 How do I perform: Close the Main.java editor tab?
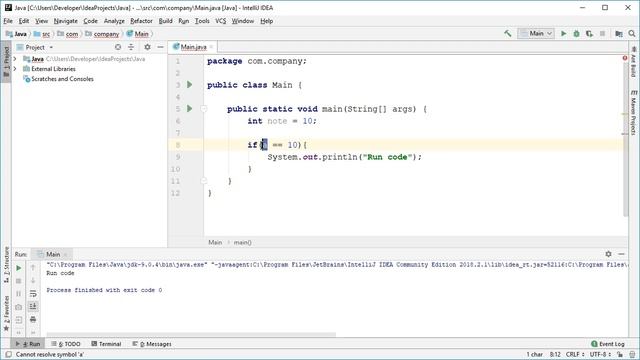click(x=211, y=47)
